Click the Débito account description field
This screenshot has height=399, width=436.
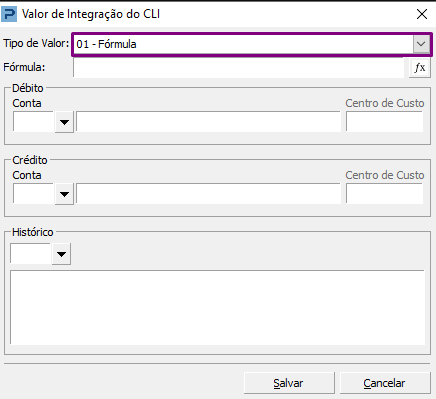point(208,122)
